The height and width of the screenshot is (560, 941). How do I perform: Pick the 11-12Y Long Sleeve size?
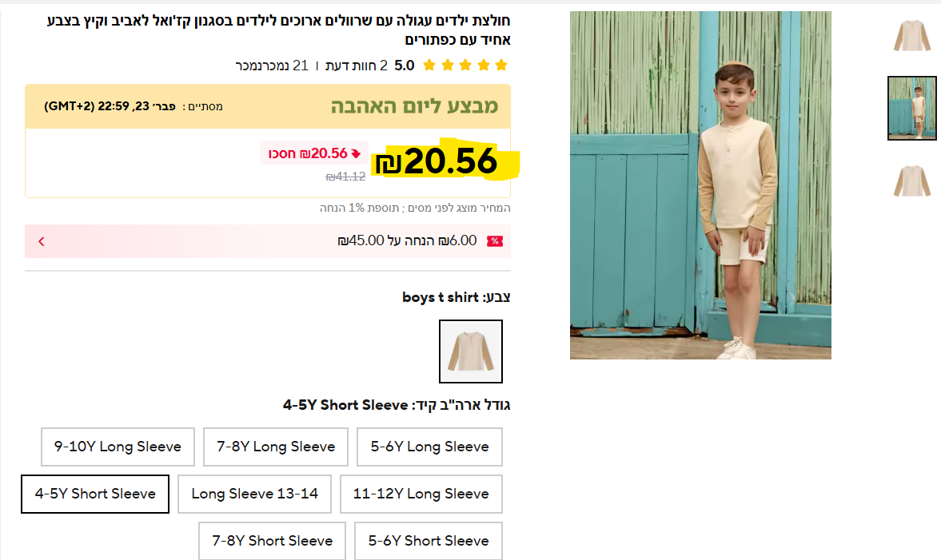coord(421,494)
